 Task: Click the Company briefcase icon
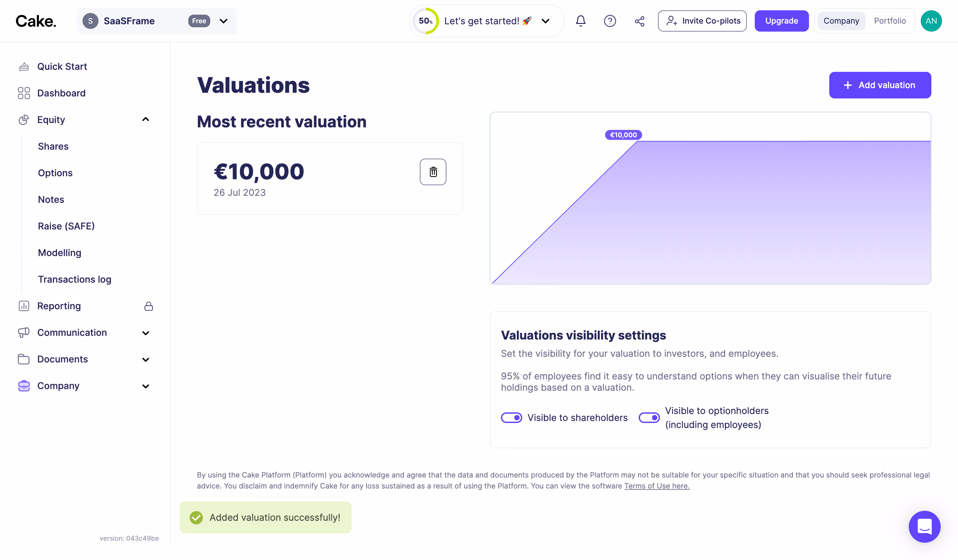[24, 386]
